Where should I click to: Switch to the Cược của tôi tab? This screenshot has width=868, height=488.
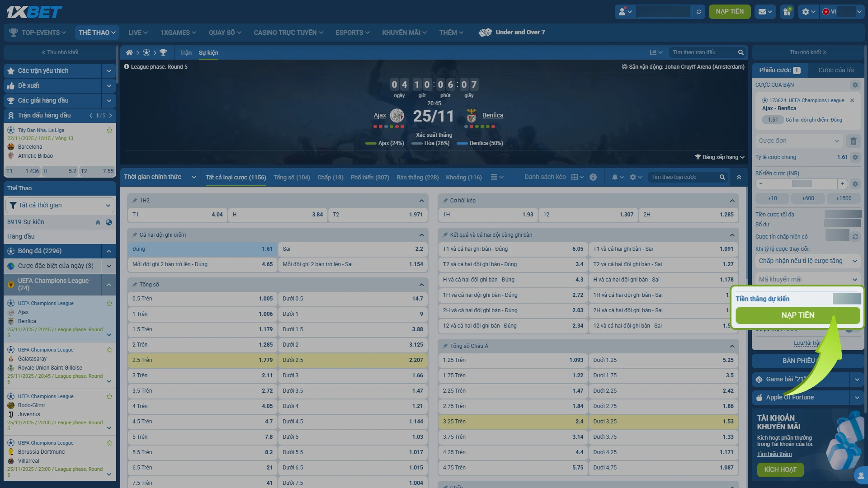tap(836, 70)
